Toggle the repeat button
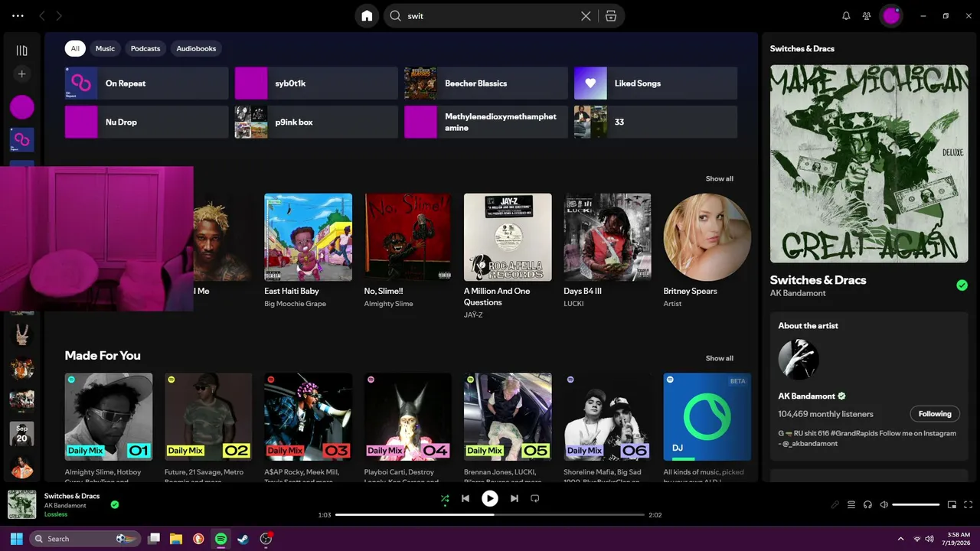 pyautogui.click(x=535, y=498)
